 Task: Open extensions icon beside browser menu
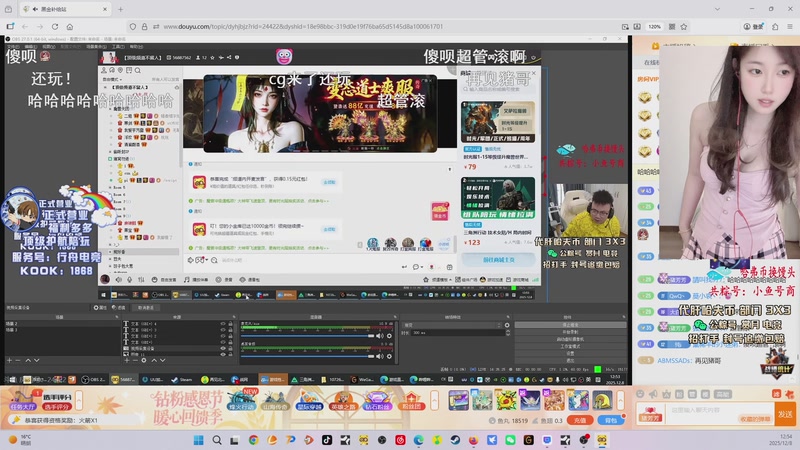pos(775,27)
